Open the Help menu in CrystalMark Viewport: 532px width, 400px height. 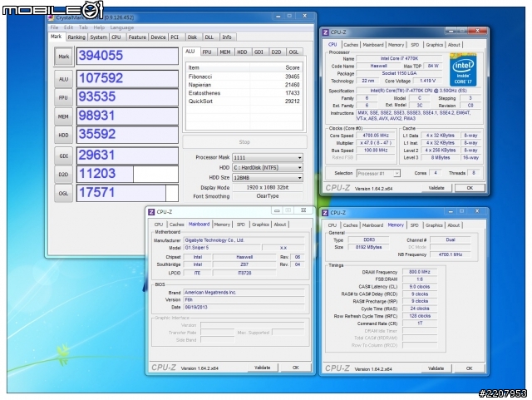(99, 27)
